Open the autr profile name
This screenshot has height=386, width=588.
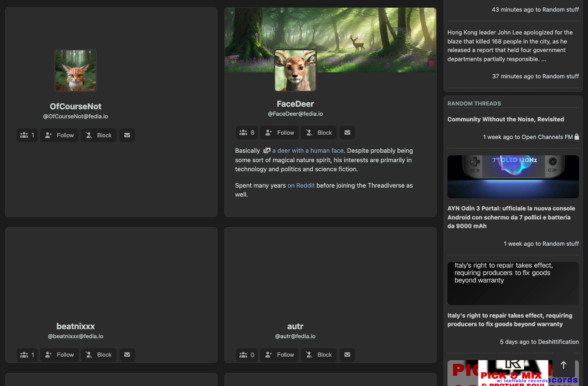click(295, 326)
